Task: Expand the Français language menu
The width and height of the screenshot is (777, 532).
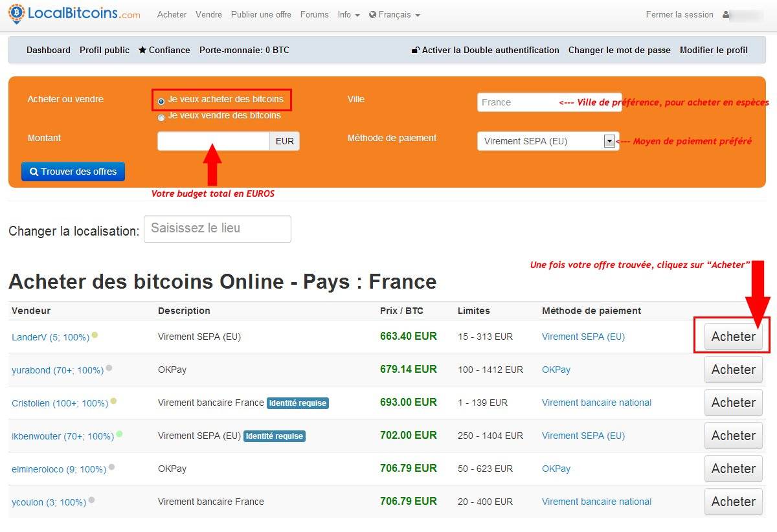Action: (x=394, y=15)
